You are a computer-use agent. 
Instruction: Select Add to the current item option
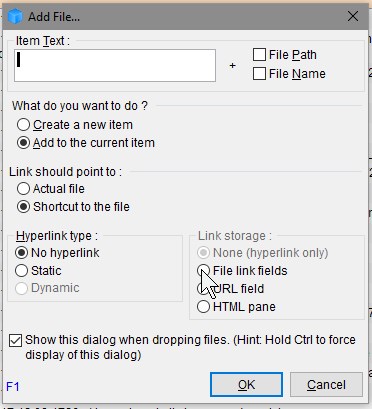[23, 143]
